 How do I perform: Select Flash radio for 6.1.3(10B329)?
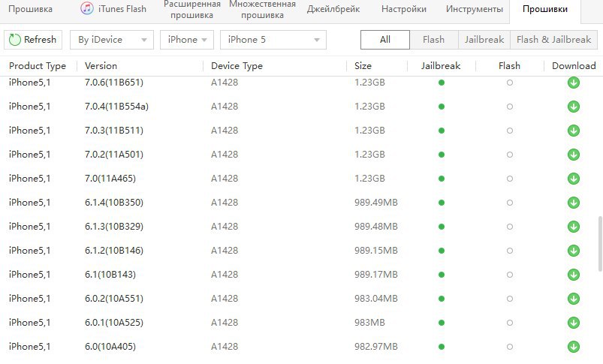point(510,227)
